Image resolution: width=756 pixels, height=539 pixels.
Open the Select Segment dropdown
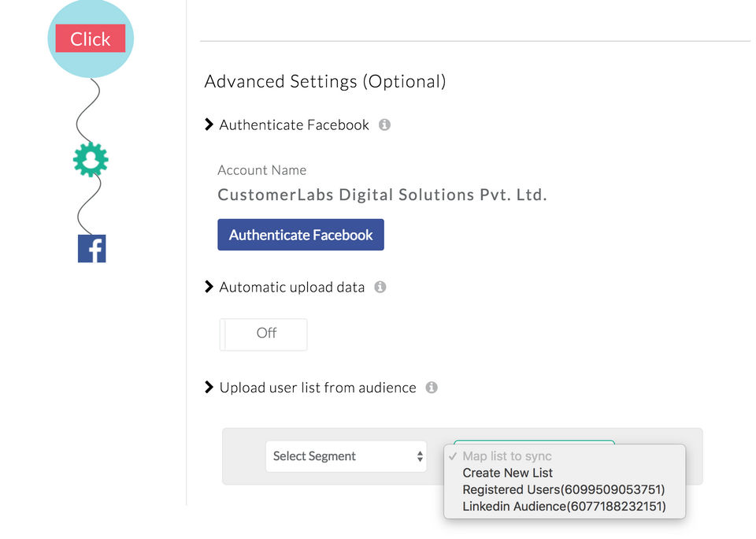tap(346, 456)
